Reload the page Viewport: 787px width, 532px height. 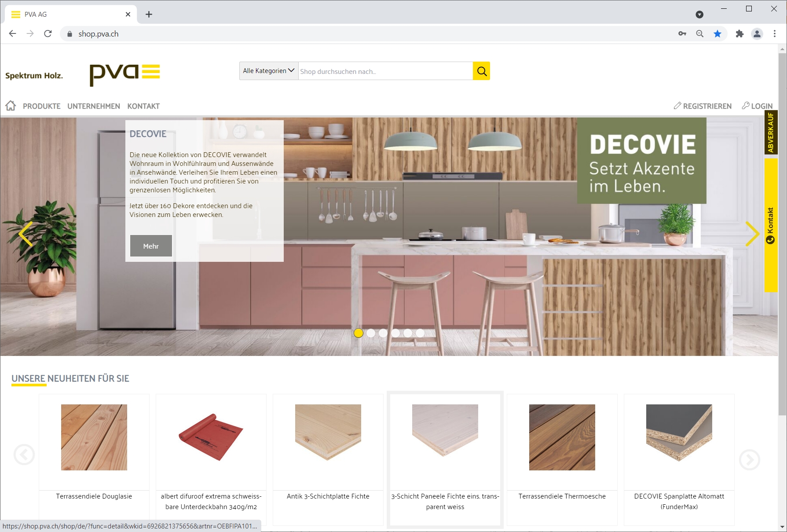coord(48,33)
